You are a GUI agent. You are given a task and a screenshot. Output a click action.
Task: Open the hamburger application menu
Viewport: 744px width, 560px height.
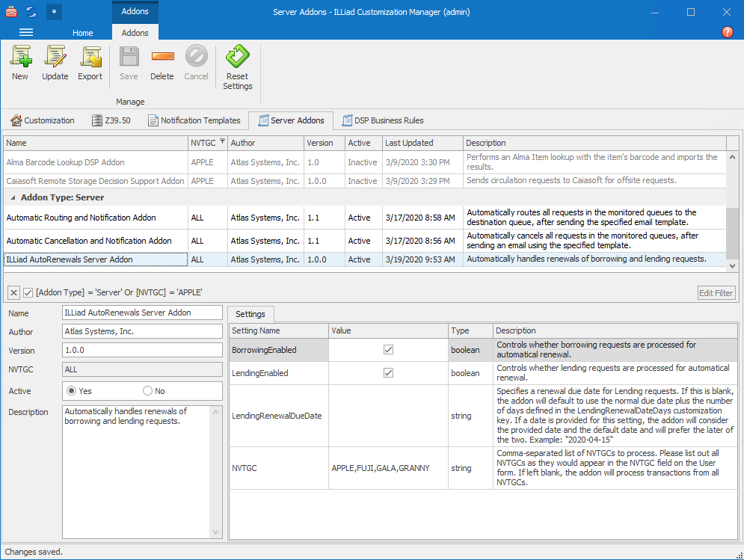click(26, 32)
